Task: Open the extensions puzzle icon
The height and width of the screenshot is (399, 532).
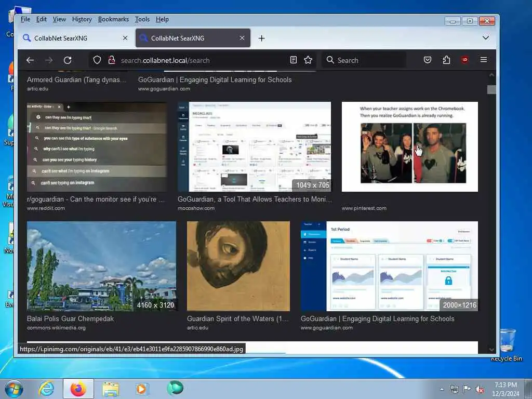Action: [x=446, y=60]
